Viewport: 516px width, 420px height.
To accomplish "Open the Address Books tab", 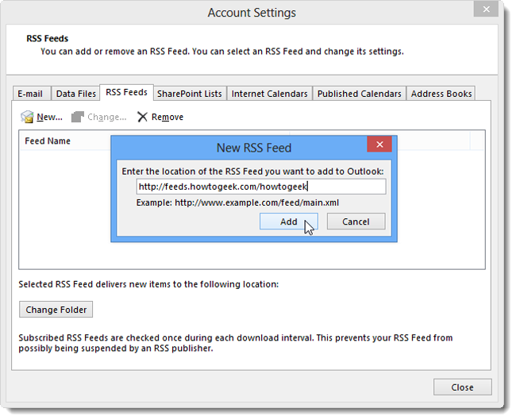I will pyautogui.click(x=441, y=94).
